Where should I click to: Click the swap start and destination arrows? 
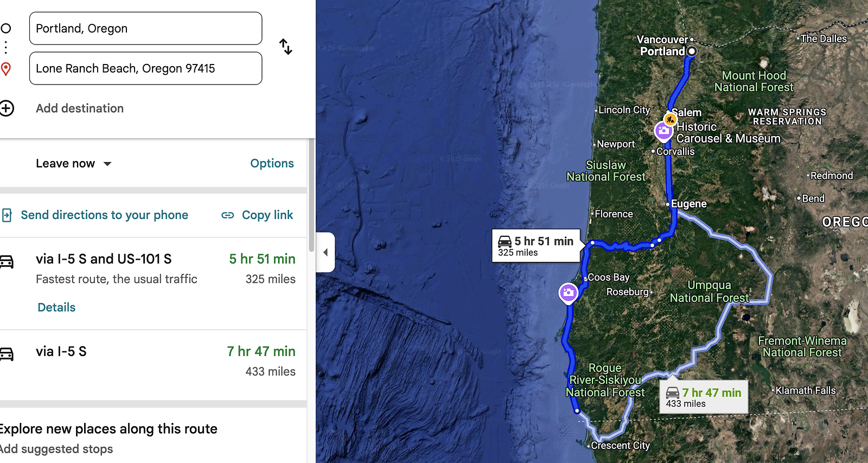coord(286,47)
